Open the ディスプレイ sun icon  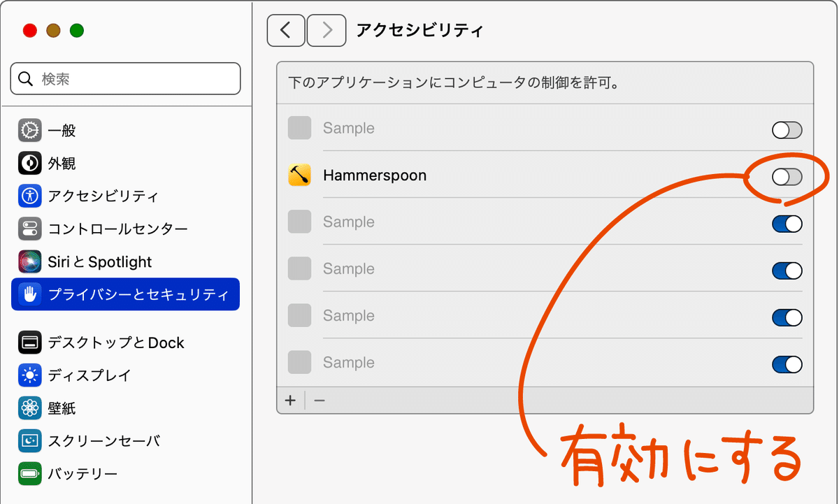29,375
